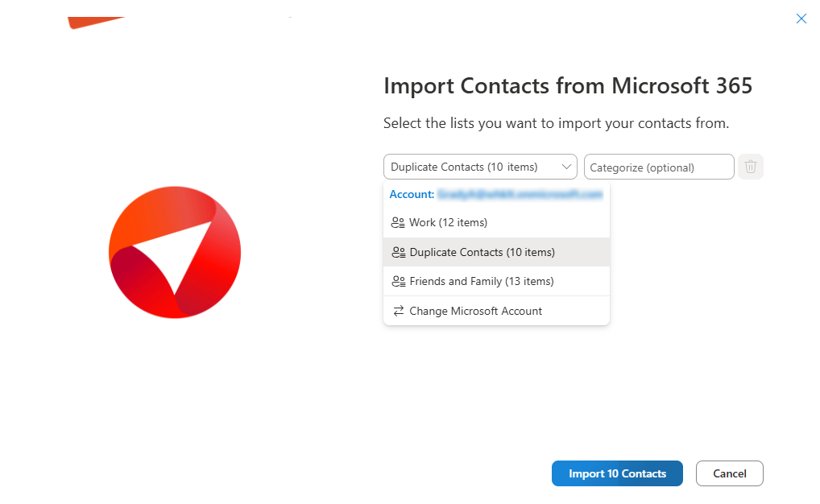This screenshot has height=504, width=820.
Task: Close the import dialog with the X
Action: click(801, 19)
